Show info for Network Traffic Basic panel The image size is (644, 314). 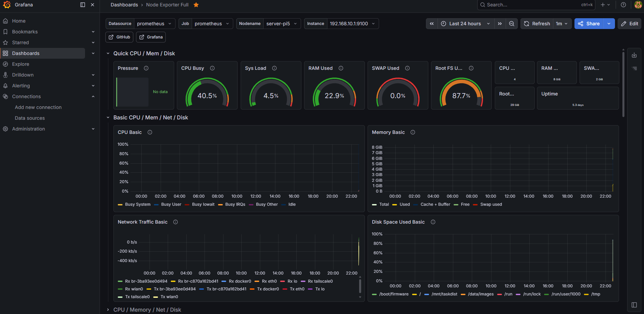(x=176, y=222)
